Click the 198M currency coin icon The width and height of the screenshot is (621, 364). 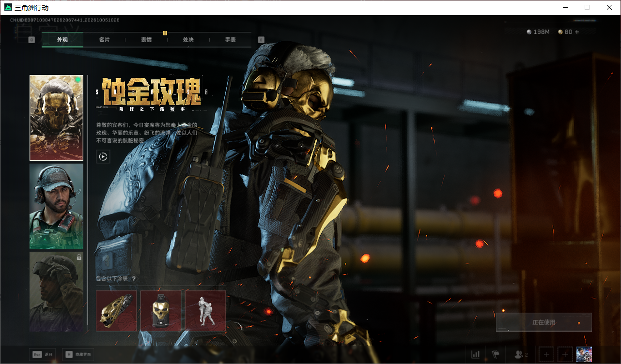(529, 32)
